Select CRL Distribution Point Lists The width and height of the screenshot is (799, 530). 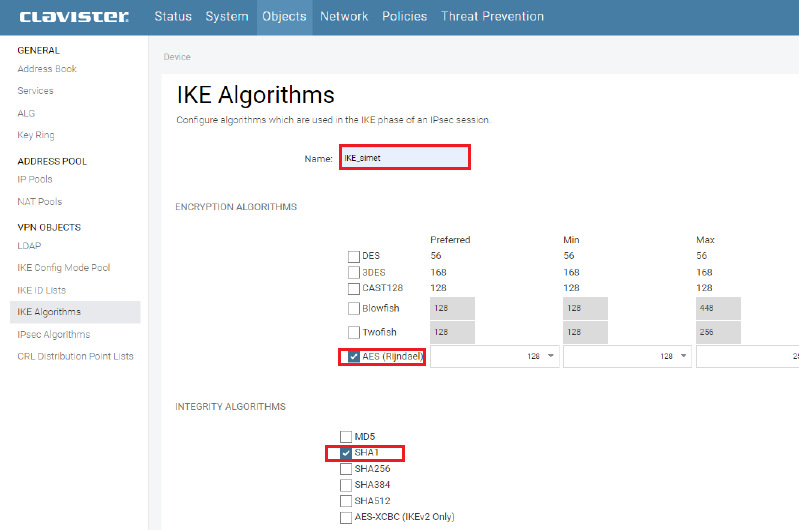tap(75, 357)
